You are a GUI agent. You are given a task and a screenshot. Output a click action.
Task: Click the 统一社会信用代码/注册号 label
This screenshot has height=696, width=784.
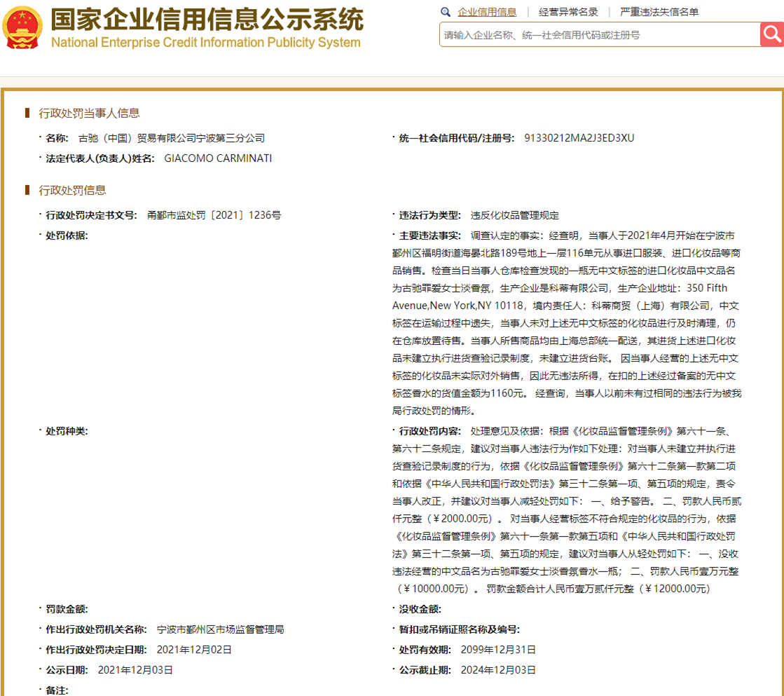point(457,138)
